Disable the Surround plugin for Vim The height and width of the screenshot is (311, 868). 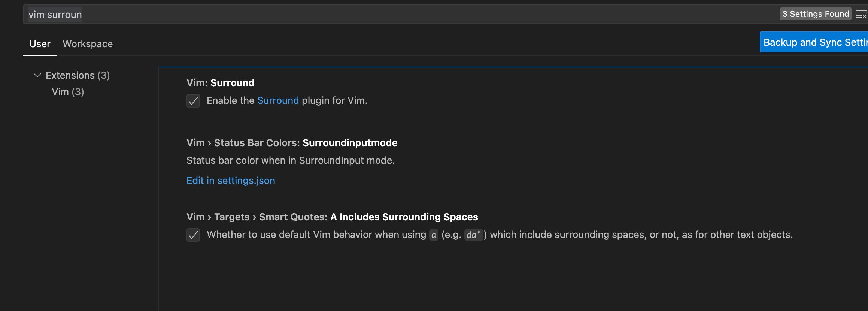tap(193, 100)
